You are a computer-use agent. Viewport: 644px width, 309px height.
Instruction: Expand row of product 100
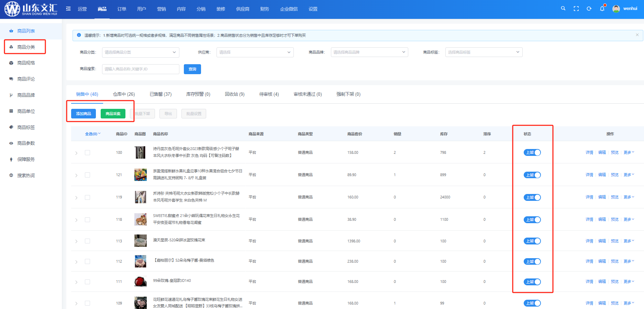click(x=76, y=153)
